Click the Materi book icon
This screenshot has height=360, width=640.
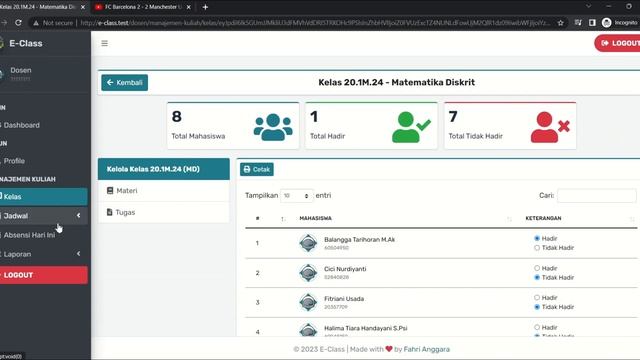(x=110, y=191)
